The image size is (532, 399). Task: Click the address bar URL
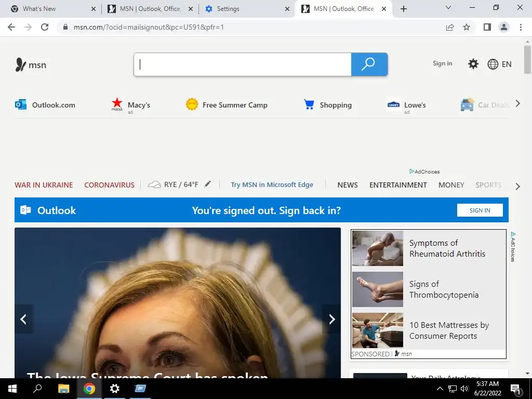149,27
